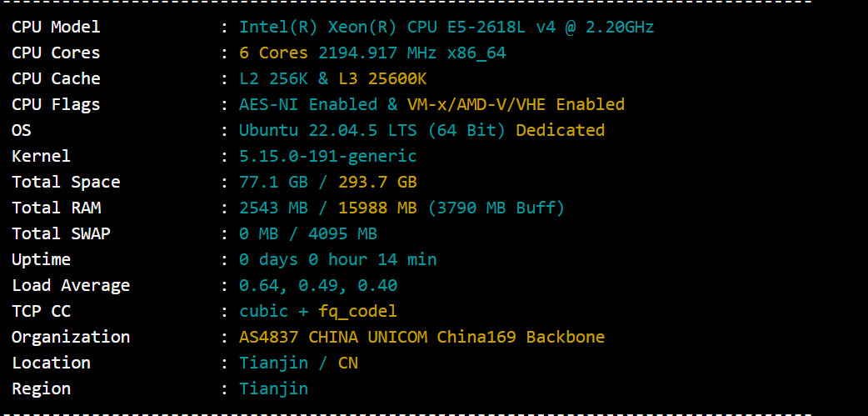Click the Total SWAP label
The height and width of the screenshot is (416, 868).
point(61,233)
